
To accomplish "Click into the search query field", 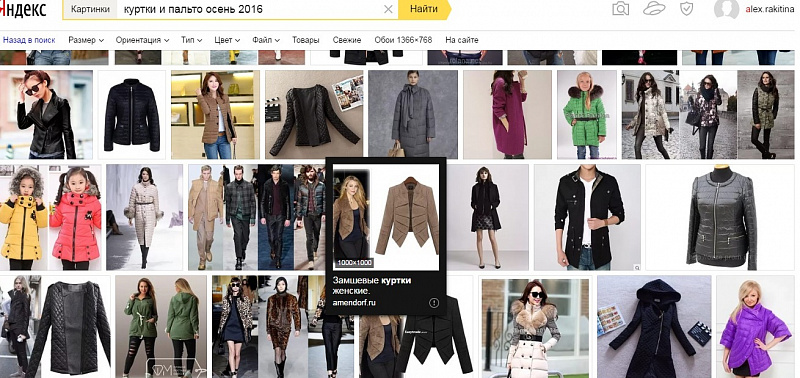I will click(249, 9).
